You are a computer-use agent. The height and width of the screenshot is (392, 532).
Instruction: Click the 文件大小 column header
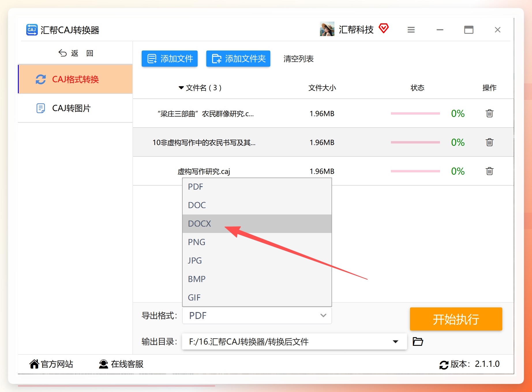point(322,88)
